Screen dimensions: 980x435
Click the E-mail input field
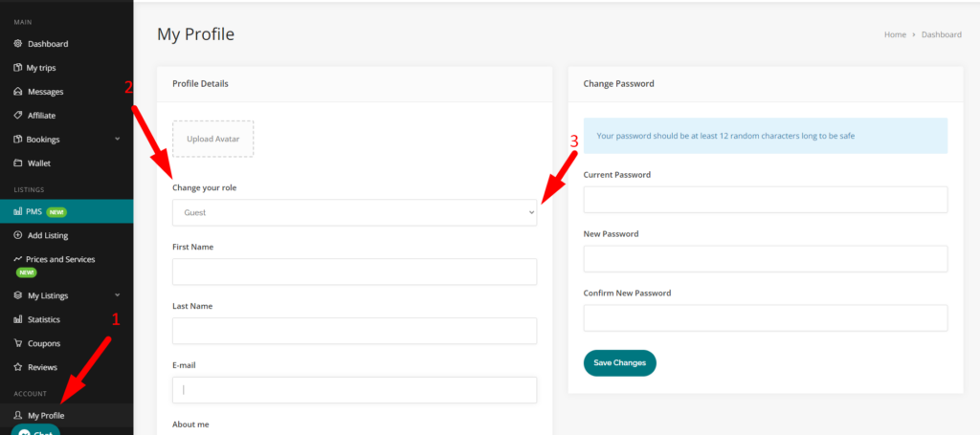[354, 390]
